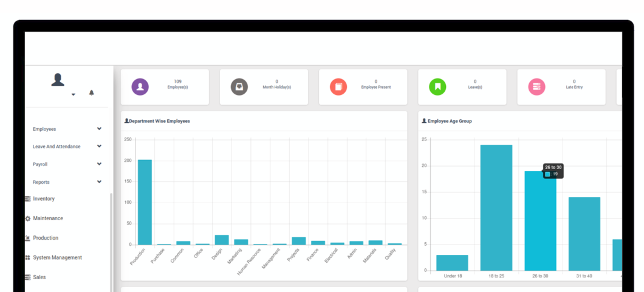The image size is (644, 292).
Task: Select Reports in the sidebar
Action: 41,182
